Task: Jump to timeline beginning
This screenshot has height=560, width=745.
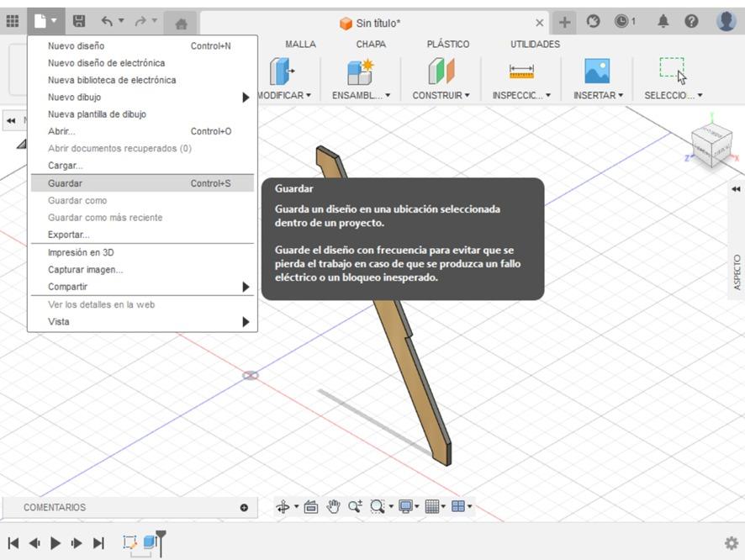Action: [x=13, y=543]
